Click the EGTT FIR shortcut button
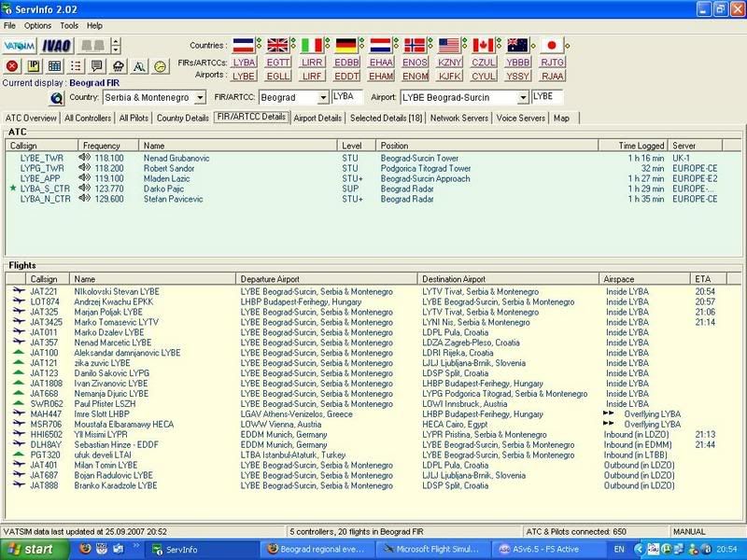The image size is (747, 560). (278, 63)
